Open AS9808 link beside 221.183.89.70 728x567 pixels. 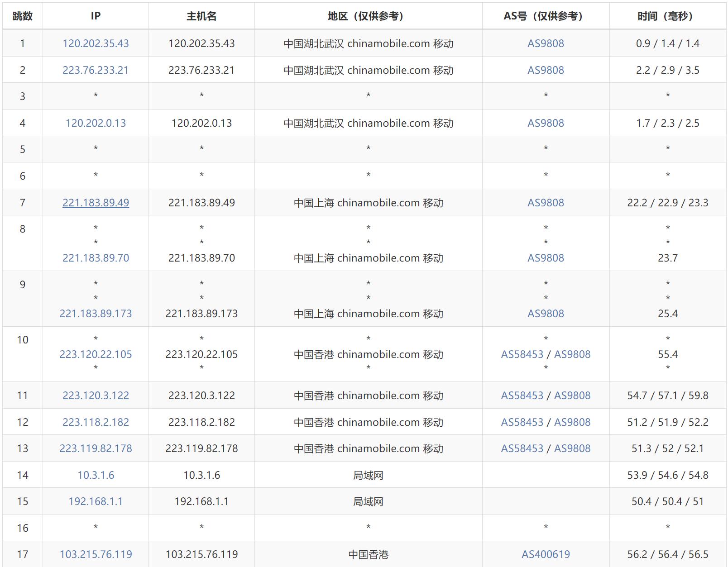(x=546, y=258)
